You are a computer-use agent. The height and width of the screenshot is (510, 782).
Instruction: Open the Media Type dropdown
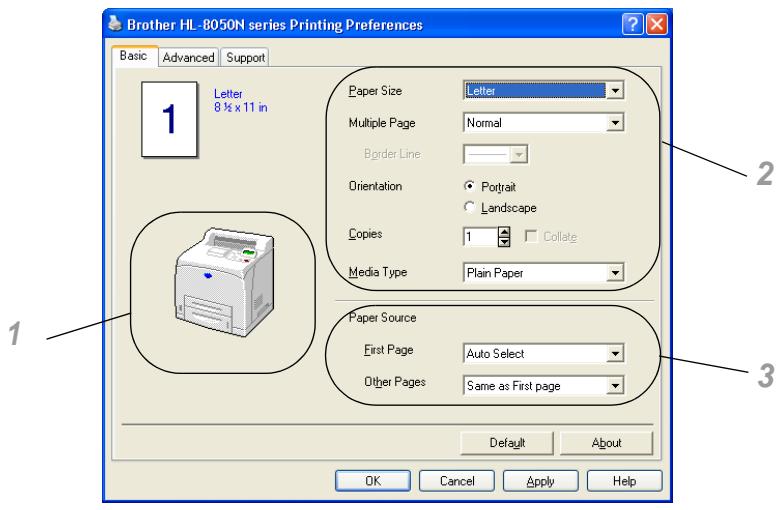tap(615, 273)
